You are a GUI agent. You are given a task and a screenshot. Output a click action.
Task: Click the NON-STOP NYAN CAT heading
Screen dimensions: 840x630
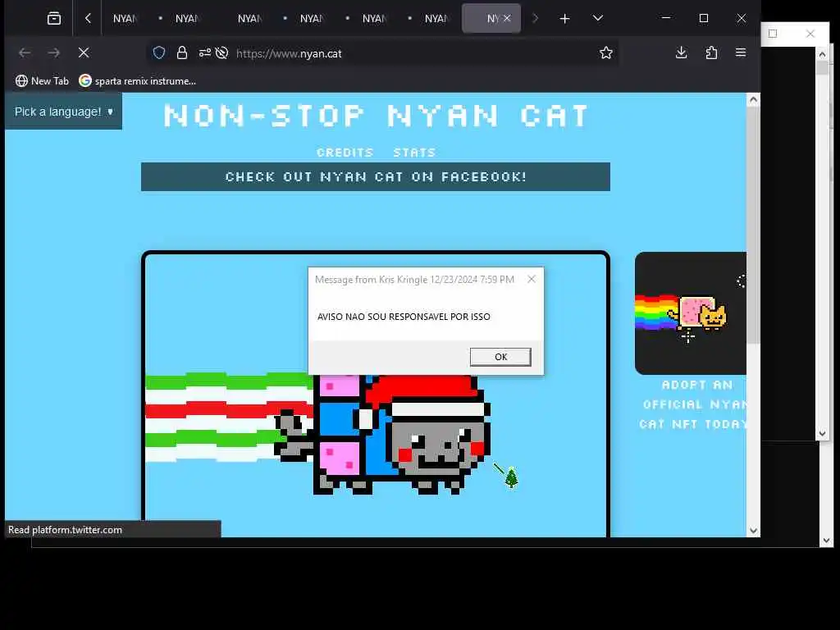pos(376,116)
